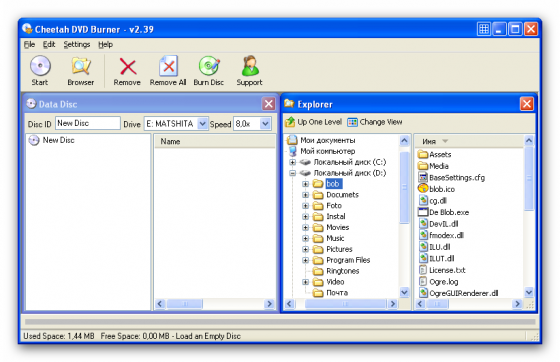The width and height of the screenshot is (560, 362).
Task: Click the folder tree scroll down arrow
Action: click(404, 292)
